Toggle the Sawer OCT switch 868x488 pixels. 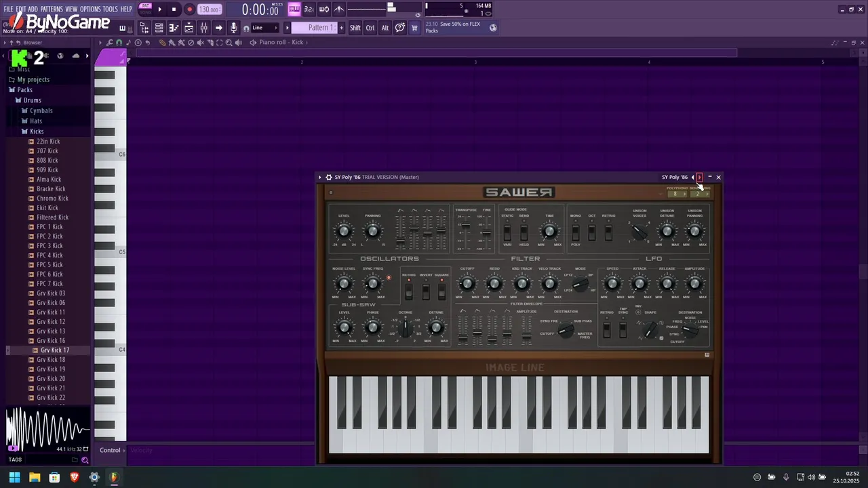592,234
